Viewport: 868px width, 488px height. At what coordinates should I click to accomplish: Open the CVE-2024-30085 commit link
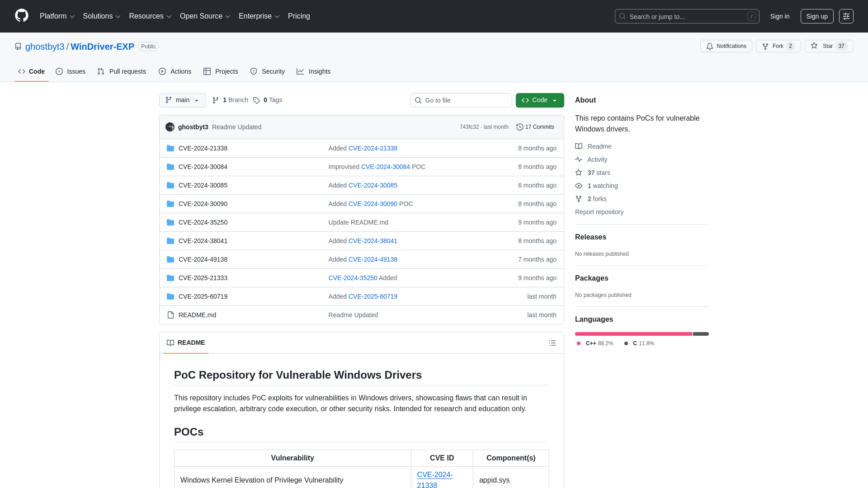click(373, 185)
